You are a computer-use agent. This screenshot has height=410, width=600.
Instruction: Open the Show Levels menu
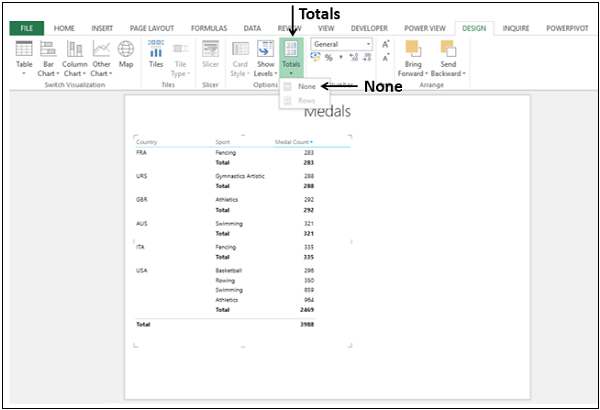click(265, 56)
